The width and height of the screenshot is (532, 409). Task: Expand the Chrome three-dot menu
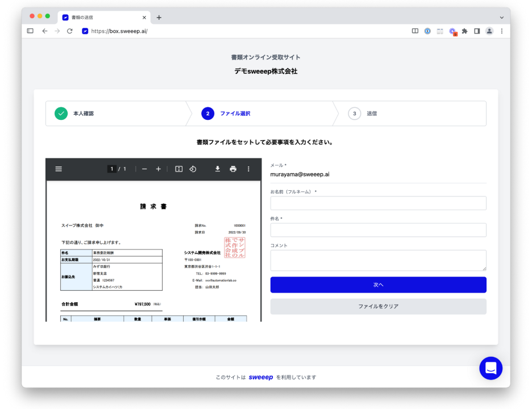point(501,31)
